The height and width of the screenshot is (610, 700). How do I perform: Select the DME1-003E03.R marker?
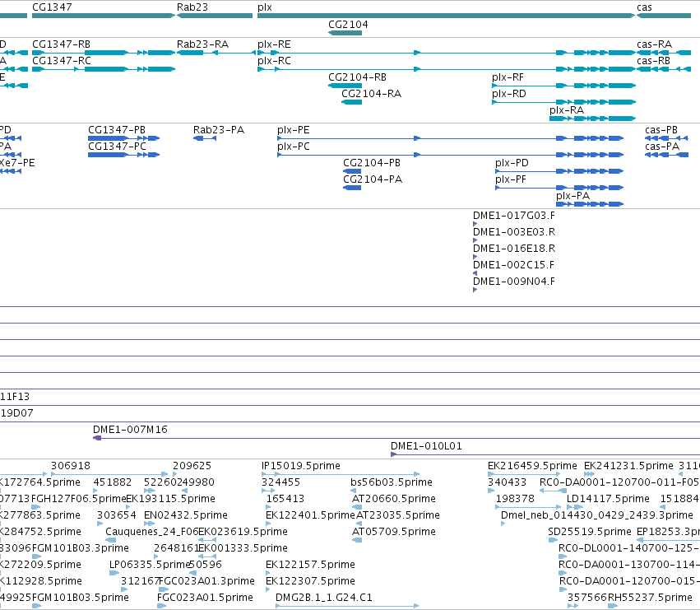click(x=475, y=240)
